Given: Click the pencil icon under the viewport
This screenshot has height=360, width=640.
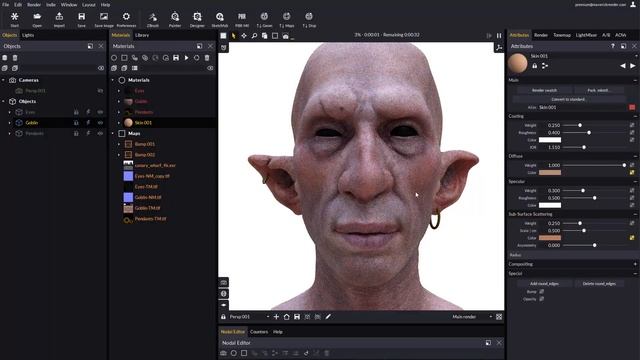Looking at the screenshot, I should pyautogui.click(x=328, y=317).
